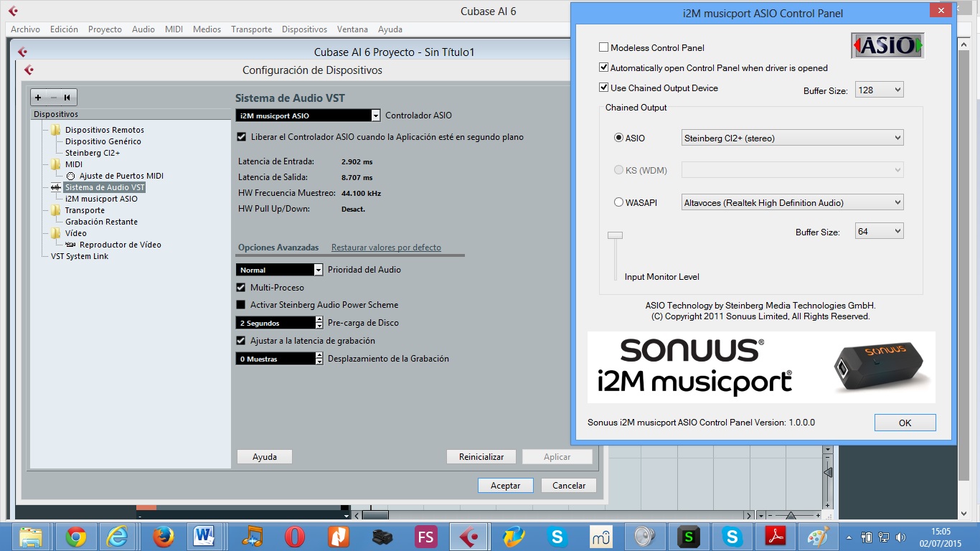Click the video camera icon in device tree
980x551 pixels.
click(x=70, y=245)
